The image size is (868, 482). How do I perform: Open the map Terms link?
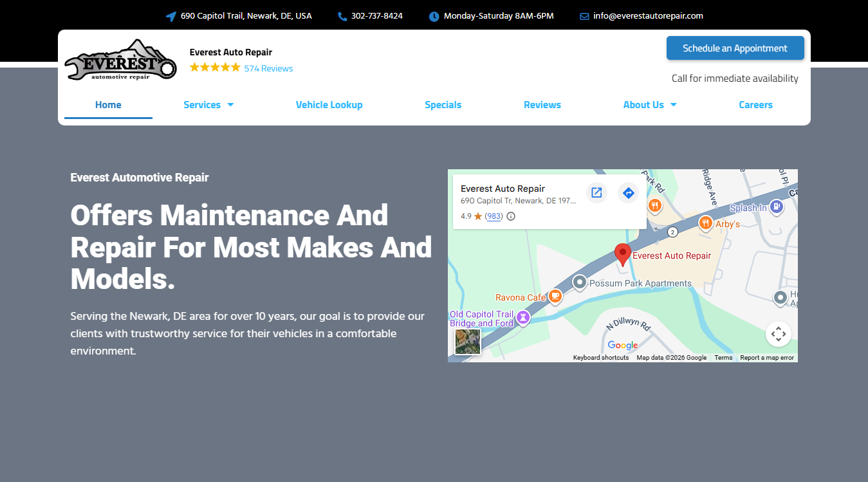point(723,358)
